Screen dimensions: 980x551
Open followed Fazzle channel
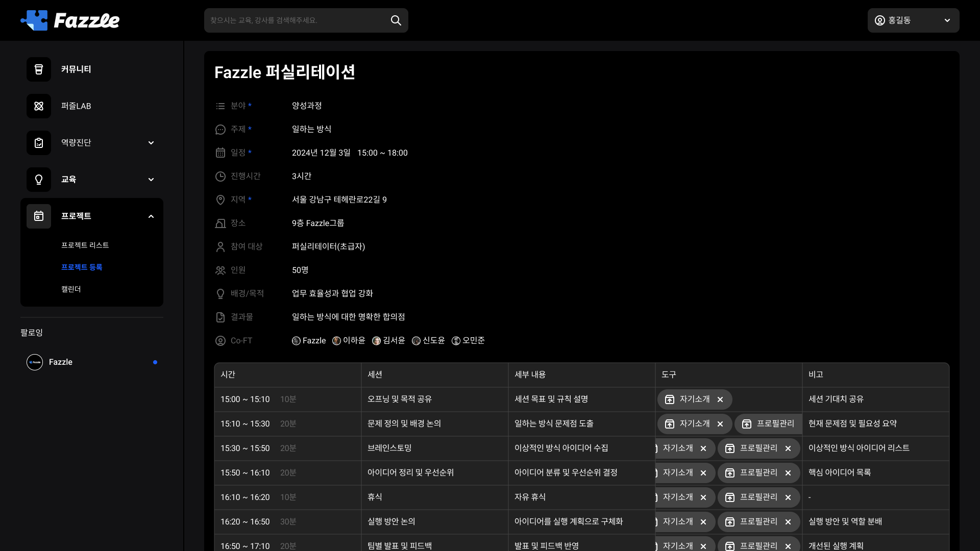pos(60,362)
